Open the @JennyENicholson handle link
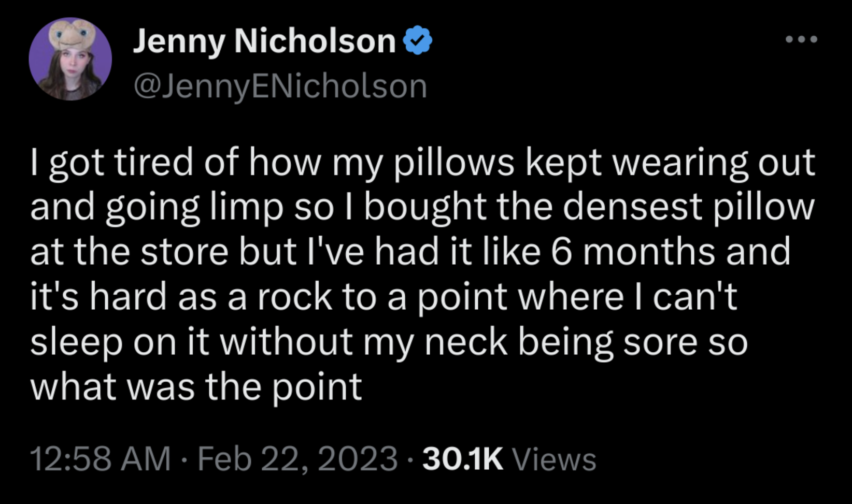Image resolution: width=852 pixels, height=504 pixels. [x=280, y=86]
